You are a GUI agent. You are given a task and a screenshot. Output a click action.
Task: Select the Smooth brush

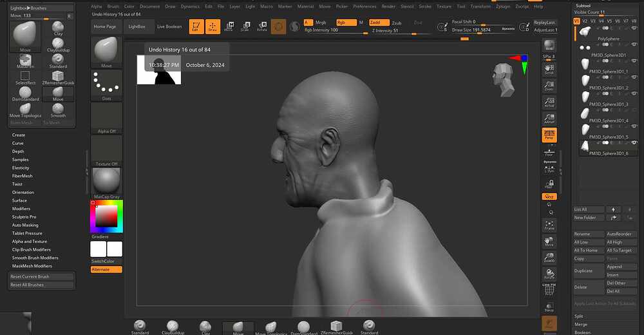point(58,111)
